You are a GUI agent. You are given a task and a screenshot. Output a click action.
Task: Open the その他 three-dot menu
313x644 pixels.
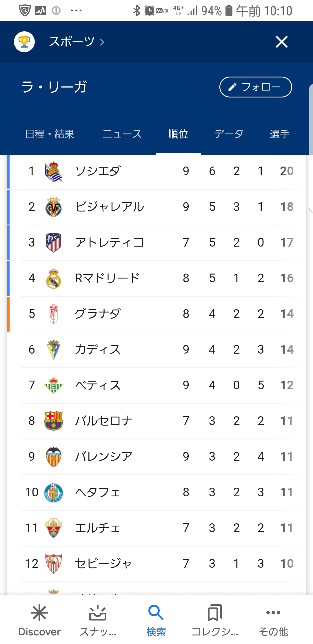tap(273, 613)
